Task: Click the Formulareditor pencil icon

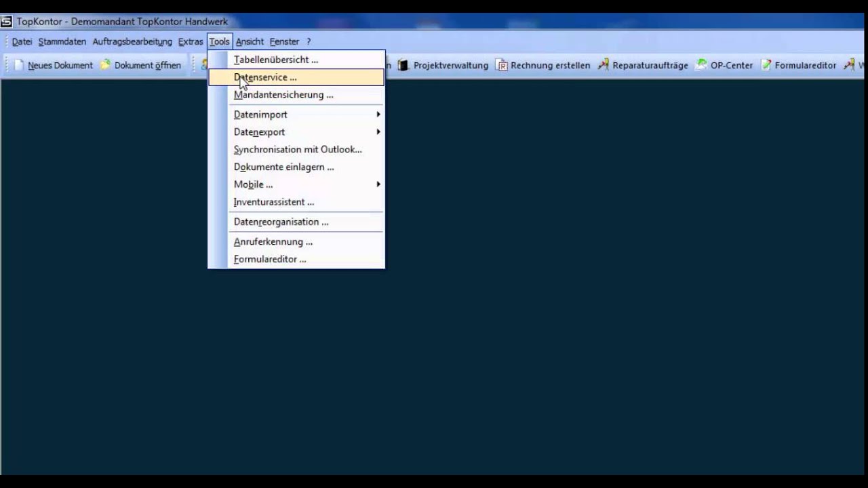Action: click(766, 65)
